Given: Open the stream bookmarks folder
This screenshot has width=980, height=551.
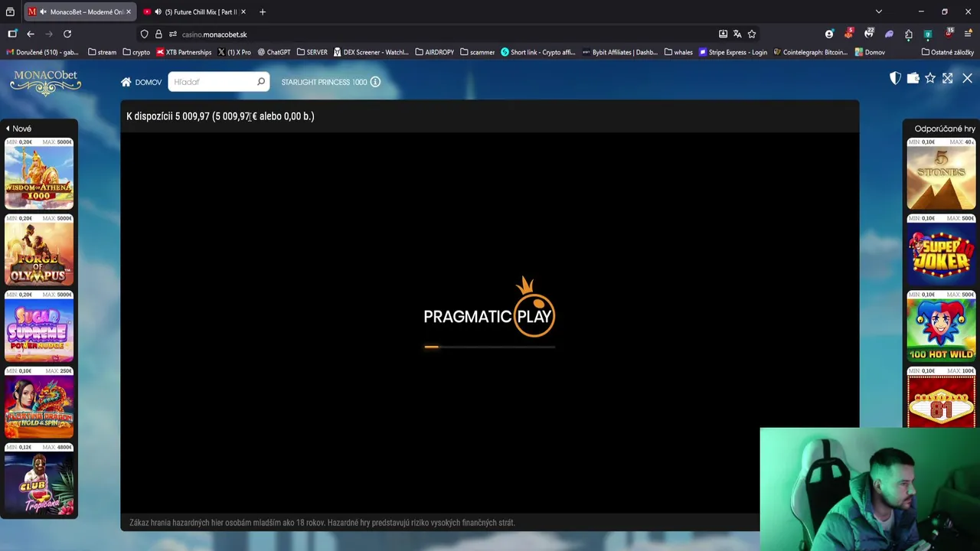Looking at the screenshot, I should [103, 52].
